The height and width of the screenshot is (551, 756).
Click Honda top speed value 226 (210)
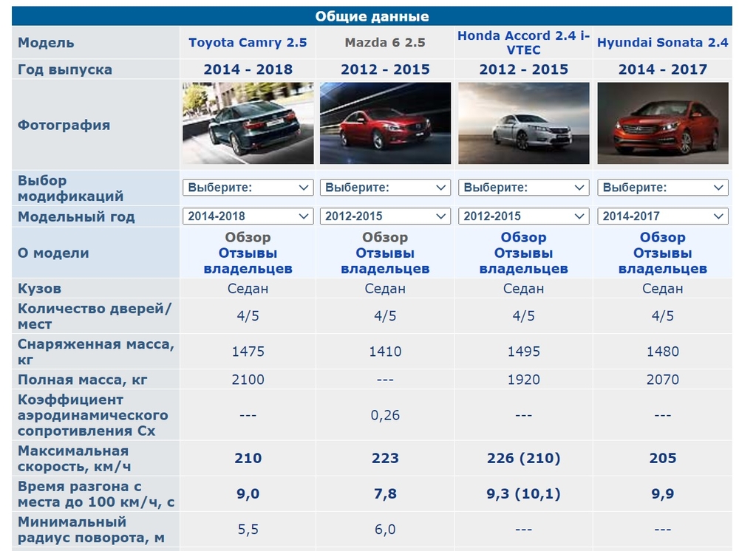524,458
